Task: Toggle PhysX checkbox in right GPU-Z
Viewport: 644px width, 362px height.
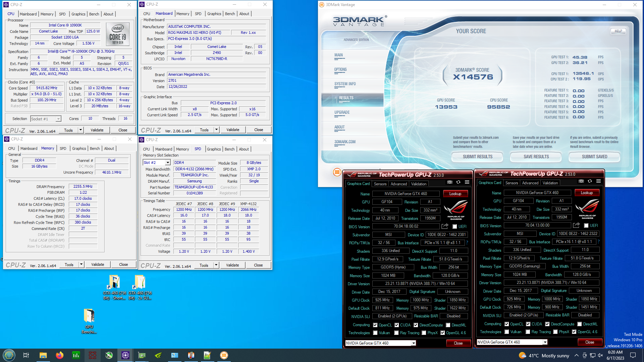Action: click(555, 332)
